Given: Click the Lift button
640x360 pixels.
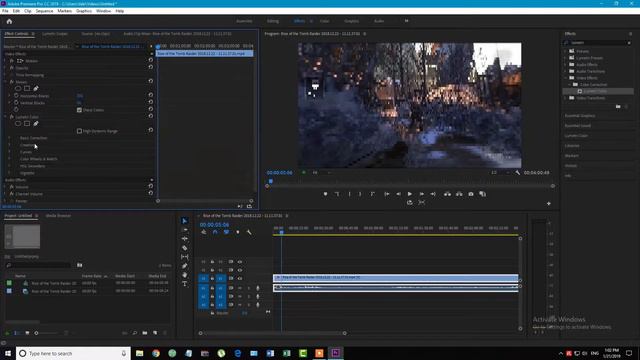Looking at the screenshot, I should [x=447, y=194].
